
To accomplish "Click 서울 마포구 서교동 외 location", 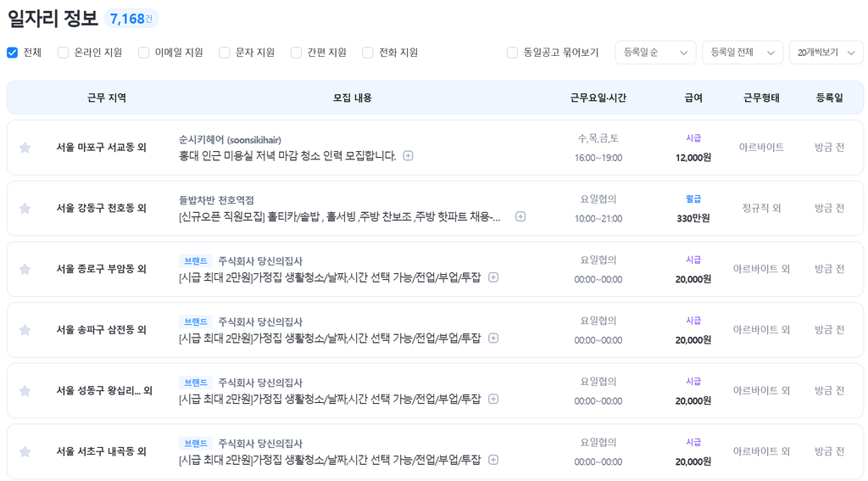I will point(102,148).
